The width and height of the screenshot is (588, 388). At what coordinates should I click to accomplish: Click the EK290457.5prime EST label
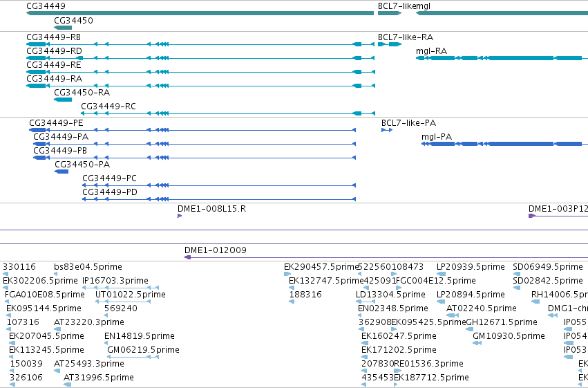point(322,267)
